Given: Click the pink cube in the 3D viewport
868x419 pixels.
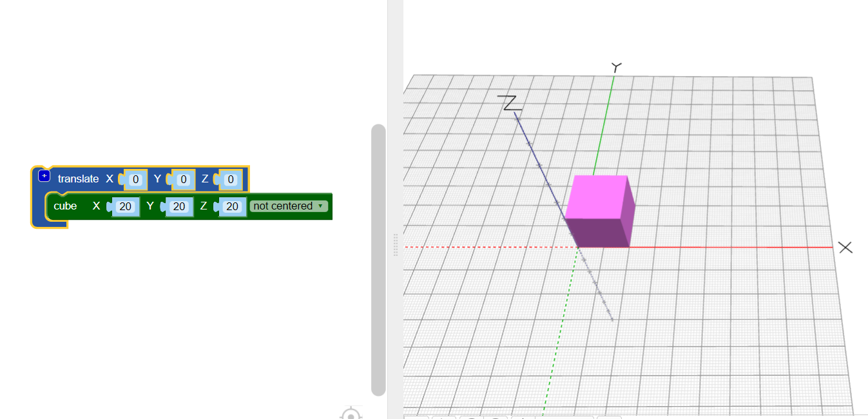Looking at the screenshot, I should point(599,209).
